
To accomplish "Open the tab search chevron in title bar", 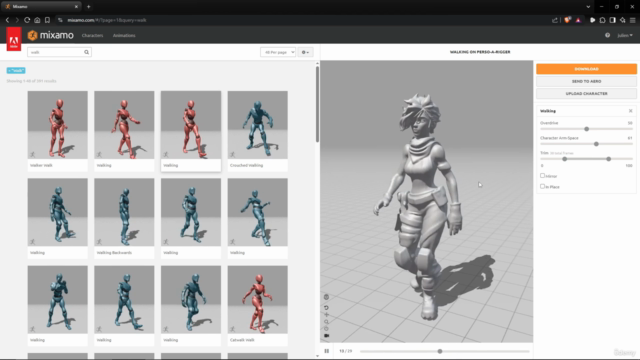I will (588, 7).
